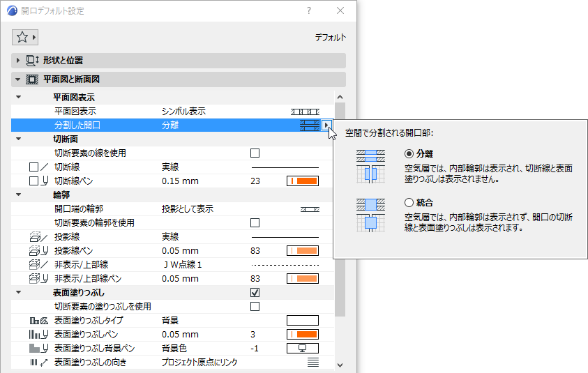Viewport: 588px width, 373px height.
Task: Click the 投影線ペン color swatch
Action: click(x=303, y=251)
